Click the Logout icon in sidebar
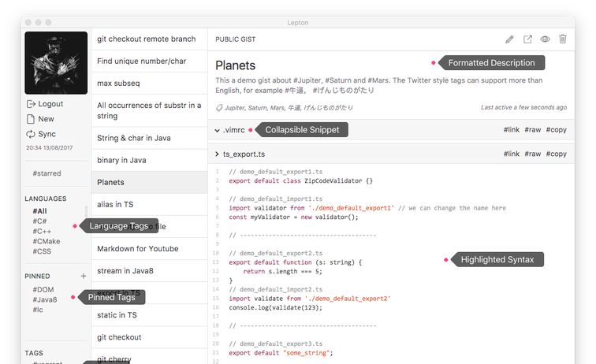 (x=31, y=104)
